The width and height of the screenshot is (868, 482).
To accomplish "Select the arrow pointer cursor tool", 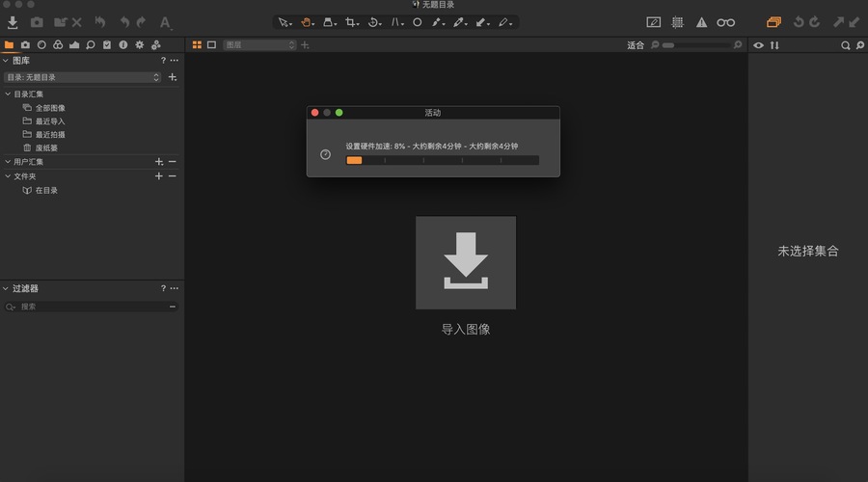I will pyautogui.click(x=285, y=23).
